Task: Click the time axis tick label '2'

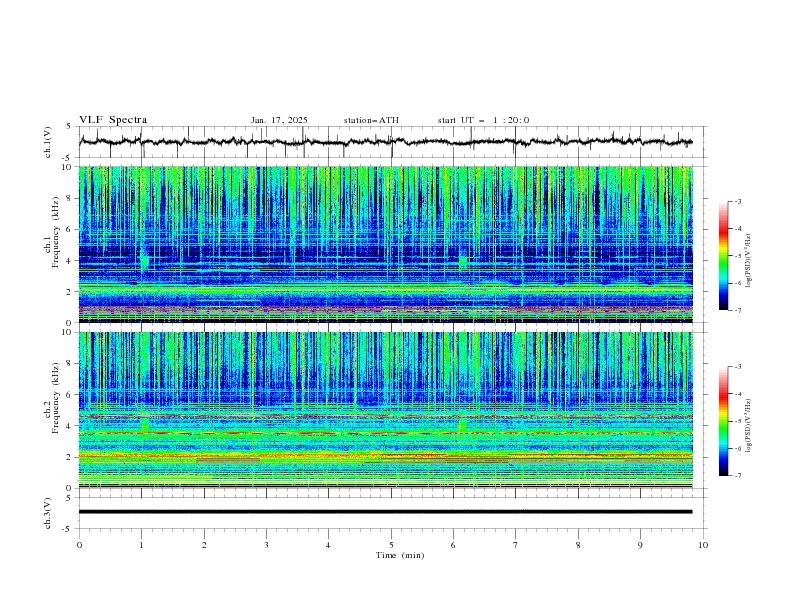Action: coord(204,545)
